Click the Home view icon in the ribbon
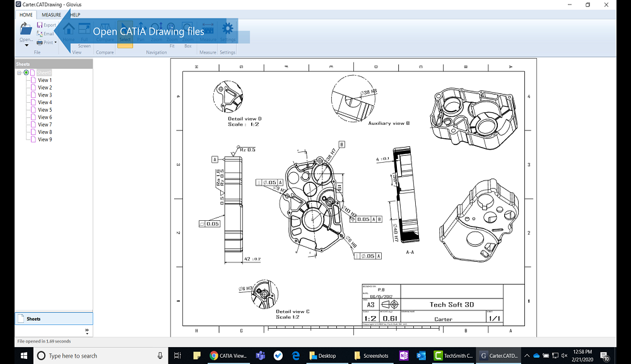631x364 pixels. 69,29
